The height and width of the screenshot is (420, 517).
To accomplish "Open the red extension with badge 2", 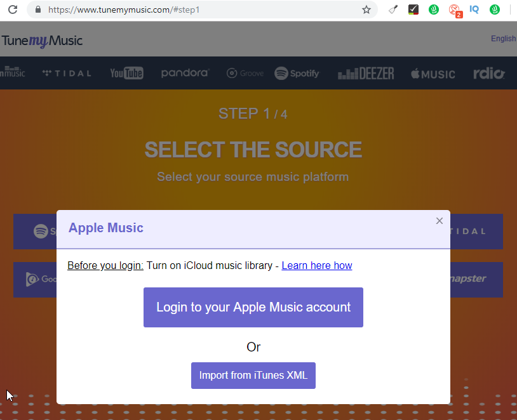I will (455, 11).
